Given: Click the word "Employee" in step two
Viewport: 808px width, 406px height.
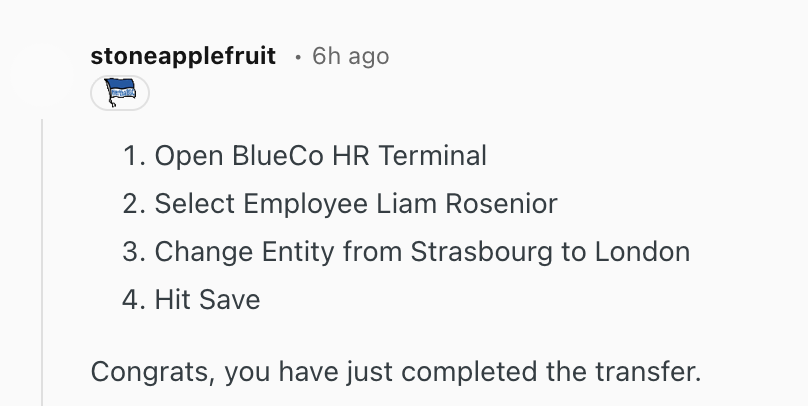Looking at the screenshot, I should [x=310, y=204].
